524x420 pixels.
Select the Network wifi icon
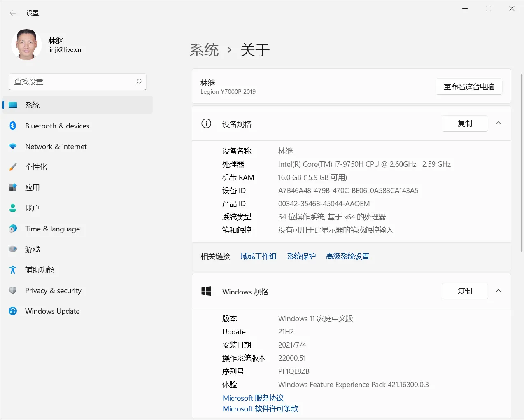tap(13, 146)
